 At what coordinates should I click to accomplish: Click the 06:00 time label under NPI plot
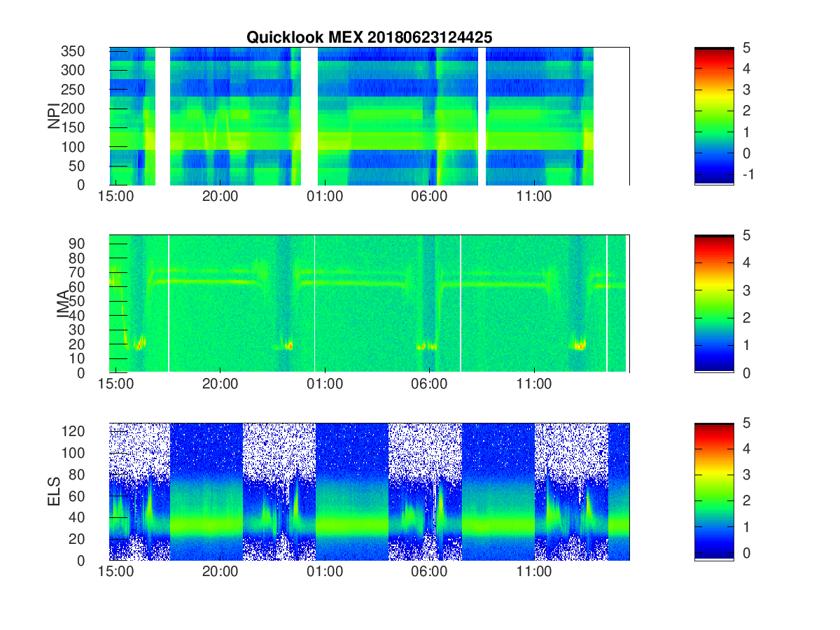click(x=429, y=197)
